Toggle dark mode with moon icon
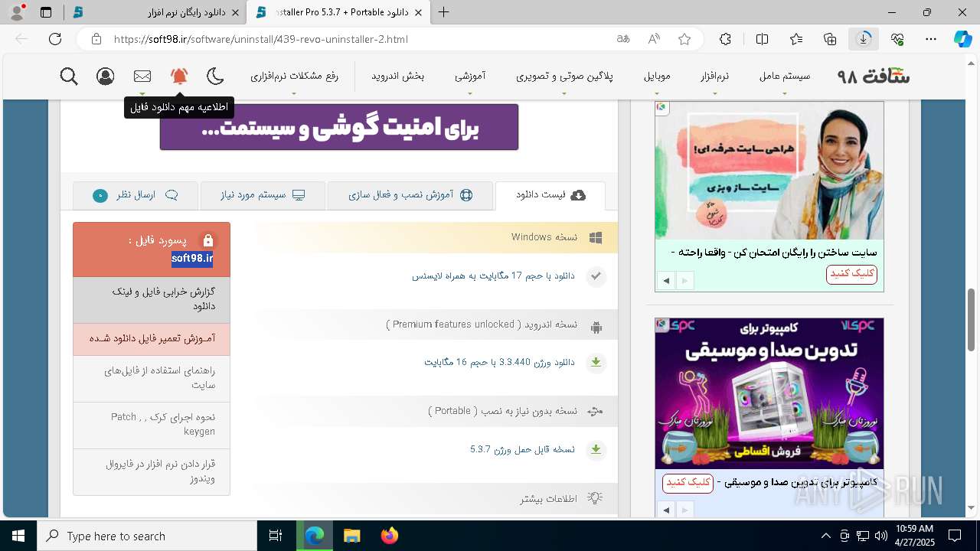This screenshot has width=980, height=551. 216,76
